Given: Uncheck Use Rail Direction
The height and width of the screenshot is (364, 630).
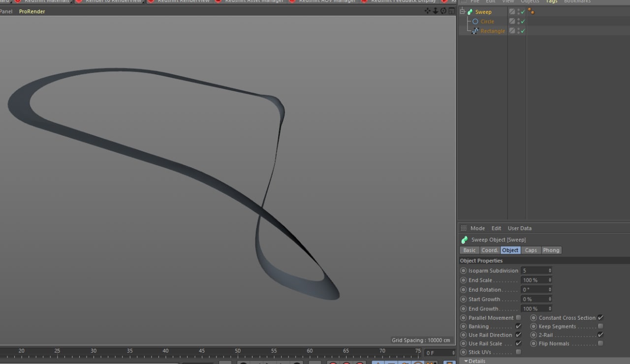Looking at the screenshot, I should 518,335.
